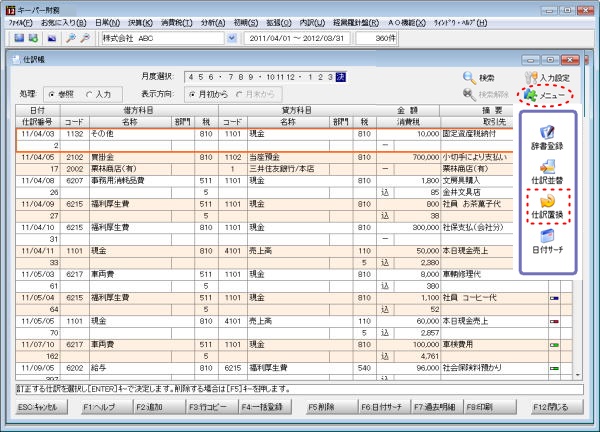This screenshot has height=432, width=600.
Task: Click the 日付サーチ calendar icon
Action: (547, 236)
